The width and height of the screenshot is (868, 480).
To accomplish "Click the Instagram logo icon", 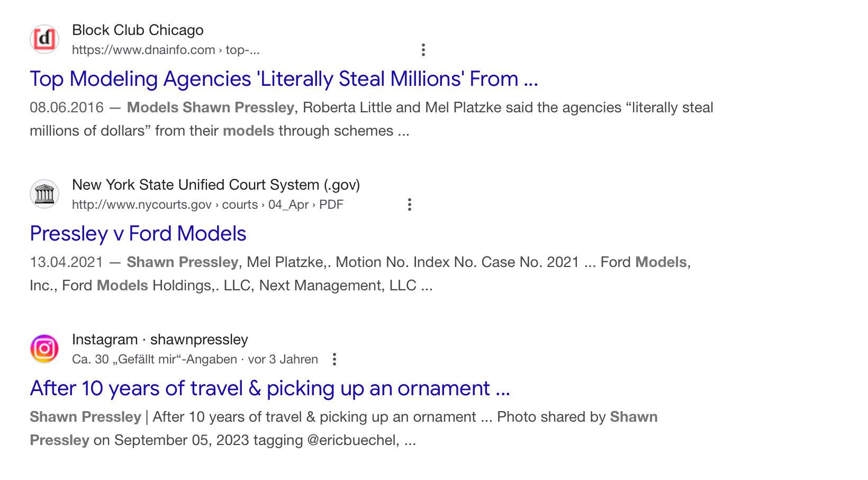I will pos(44,349).
